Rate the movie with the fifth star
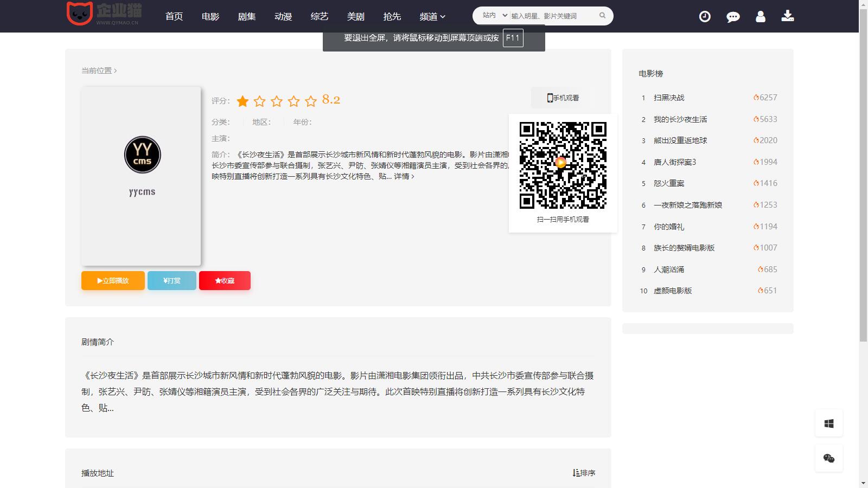 point(311,101)
